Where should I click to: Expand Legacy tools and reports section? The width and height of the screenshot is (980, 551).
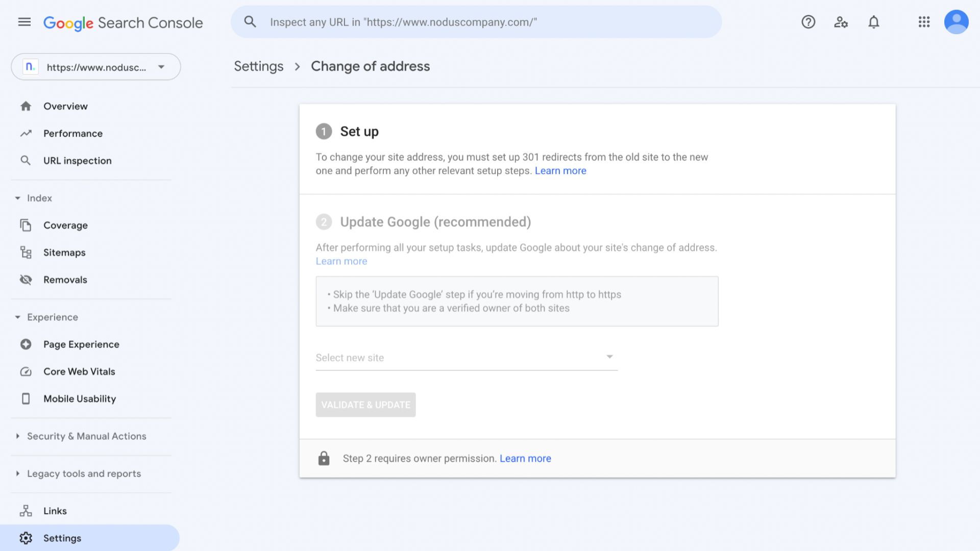click(79, 473)
